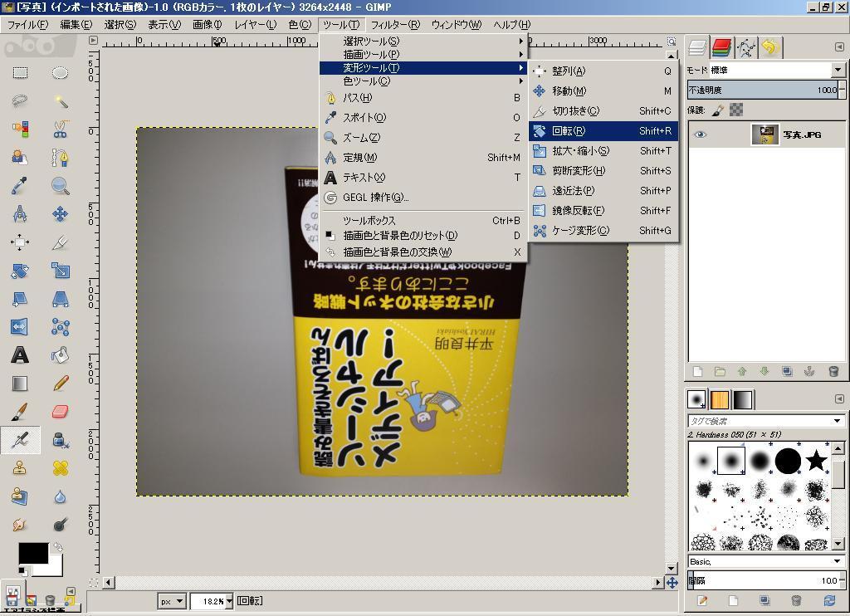
Task: Open the px unit dropdown in status bar
Action: (172, 600)
